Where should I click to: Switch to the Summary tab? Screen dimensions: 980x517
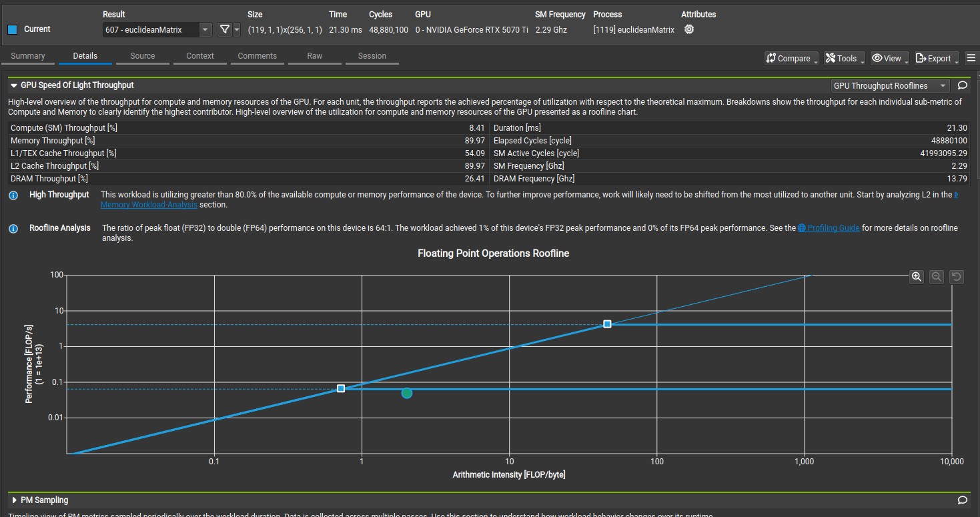(x=28, y=56)
